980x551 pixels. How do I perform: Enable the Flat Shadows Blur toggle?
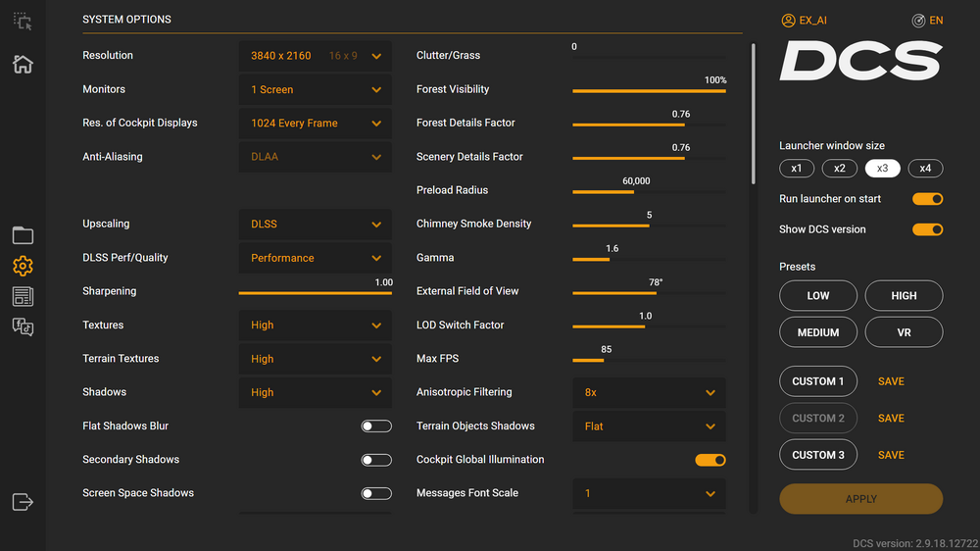point(376,426)
